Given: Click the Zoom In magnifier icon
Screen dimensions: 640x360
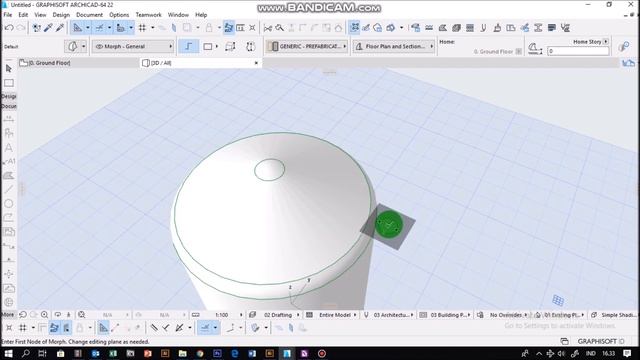Looking at the screenshot, I should point(44,315).
